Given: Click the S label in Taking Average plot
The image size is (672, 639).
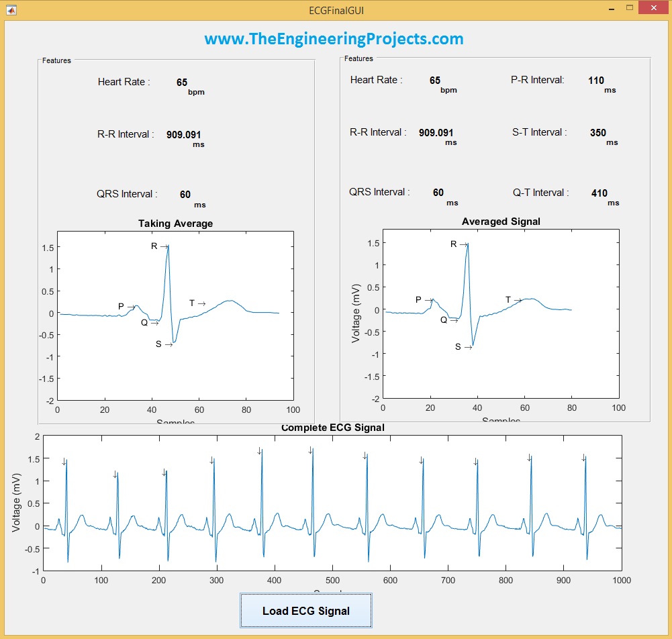Looking at the screenshot, I should 158,344.
